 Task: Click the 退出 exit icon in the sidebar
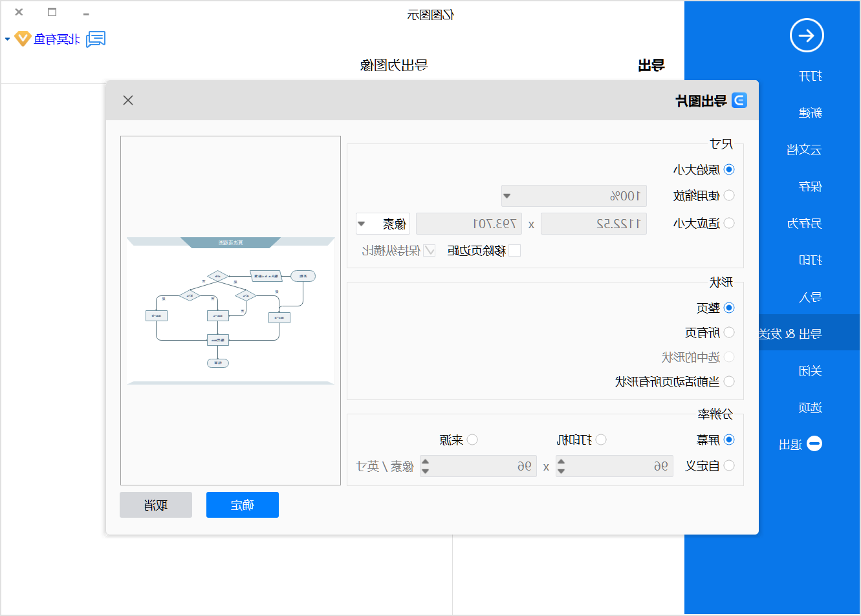[814, 444]
